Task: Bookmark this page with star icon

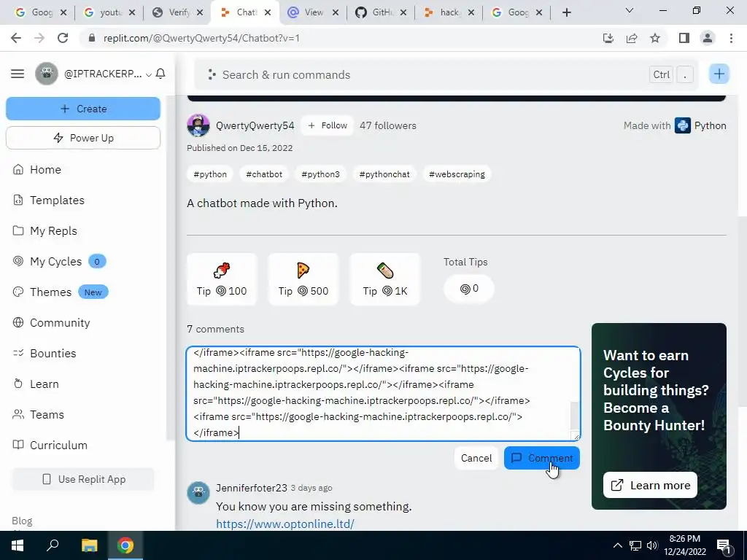Action: 655,38
